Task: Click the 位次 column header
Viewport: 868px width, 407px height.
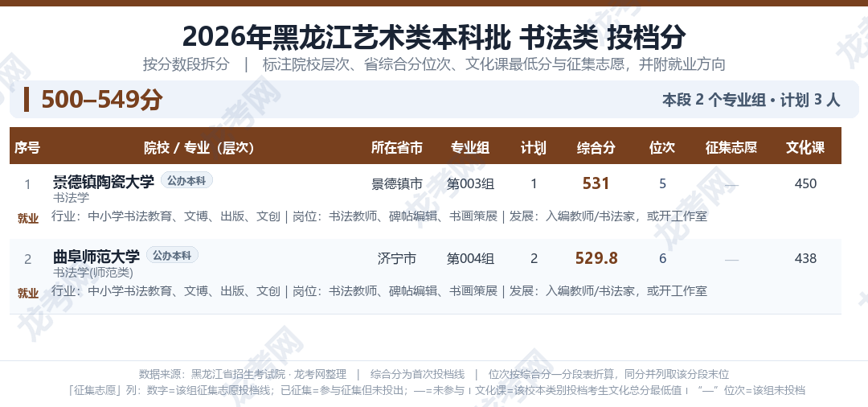Action: [x=662, y=147]
